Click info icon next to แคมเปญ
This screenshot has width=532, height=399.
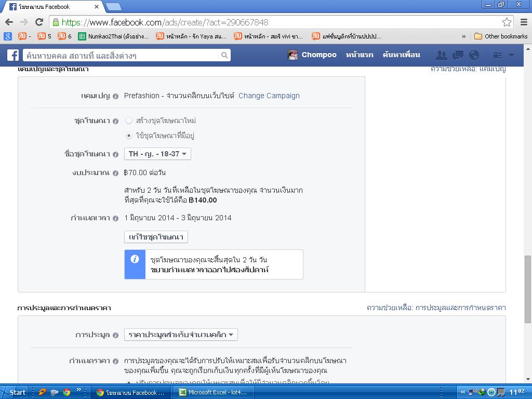[115, 96]
